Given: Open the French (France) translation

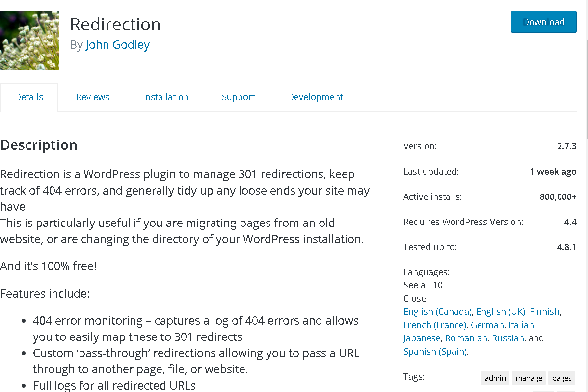Looking at the screenshot, I should coord(435,325).
